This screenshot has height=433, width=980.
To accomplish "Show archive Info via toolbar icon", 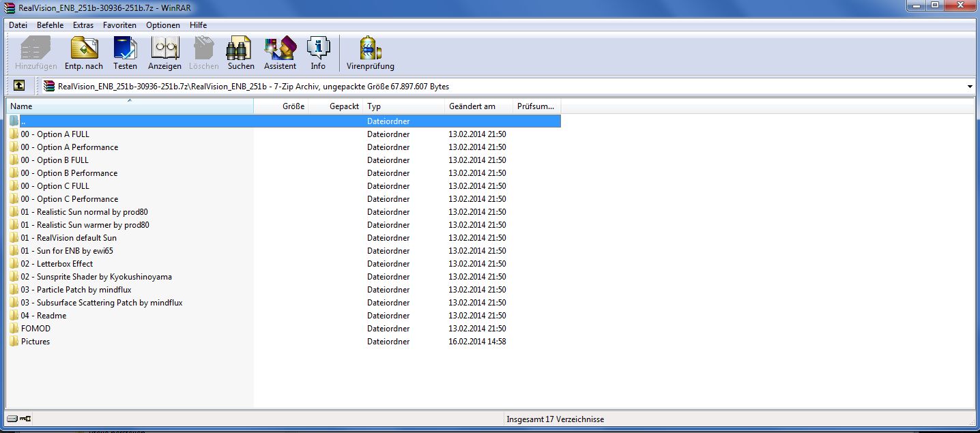I will coord(318,53).
